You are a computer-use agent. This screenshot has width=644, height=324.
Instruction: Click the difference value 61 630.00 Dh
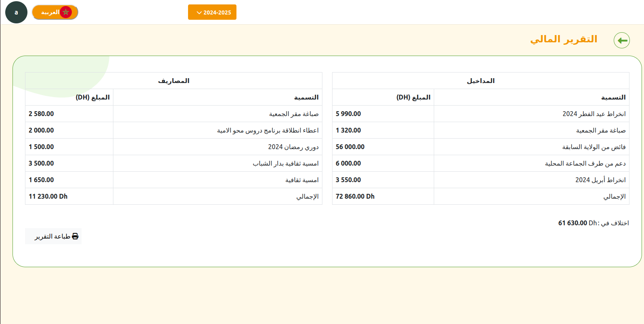(x=577, y=223)
